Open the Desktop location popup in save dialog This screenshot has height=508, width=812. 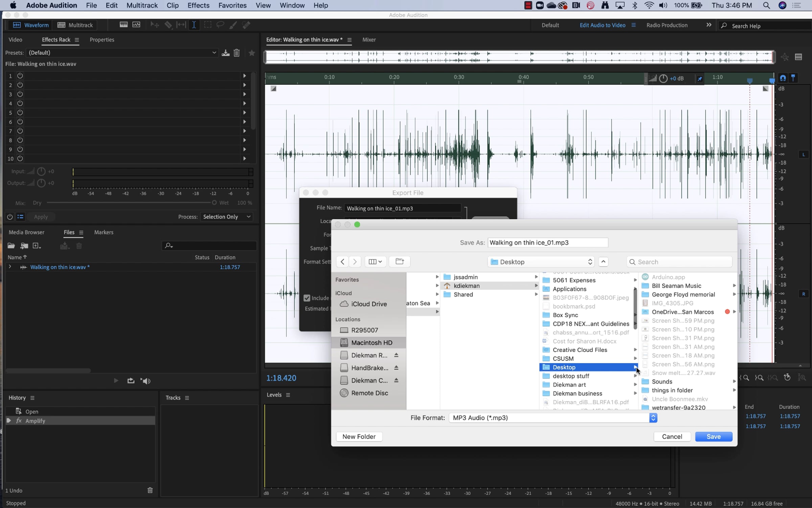tap(541, 262)
